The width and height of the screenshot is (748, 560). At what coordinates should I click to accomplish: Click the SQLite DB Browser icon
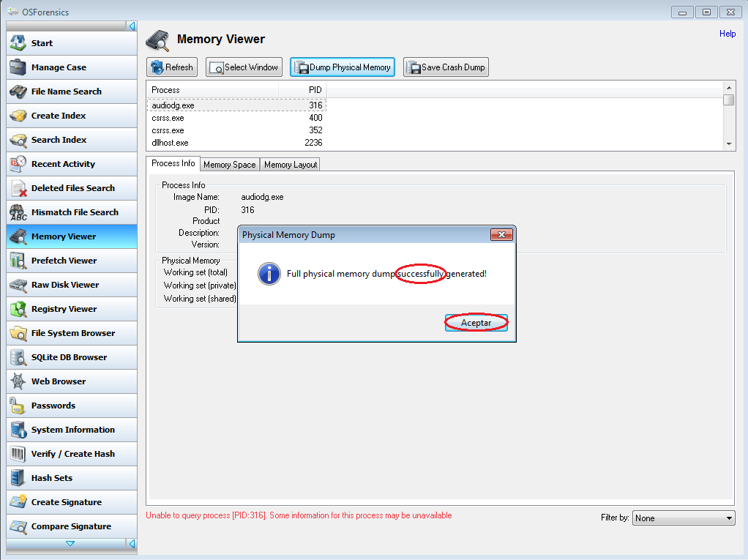pos(18,357)
